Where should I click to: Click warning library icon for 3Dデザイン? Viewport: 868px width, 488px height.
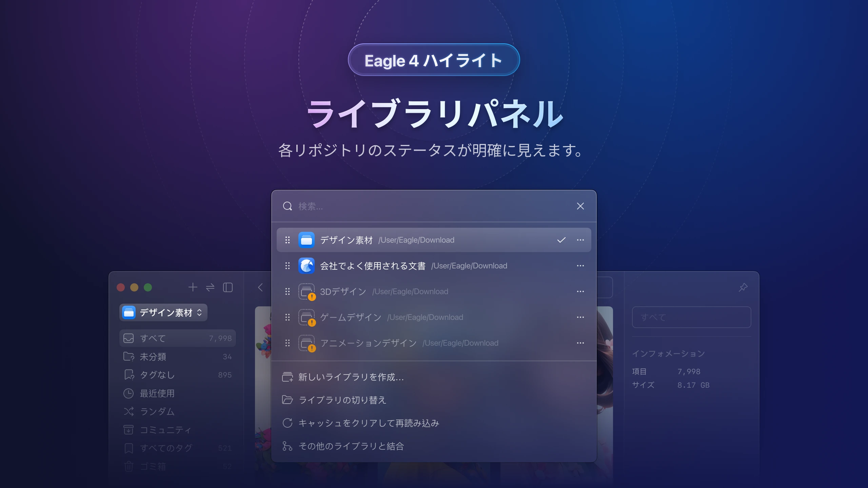[307, 292]
